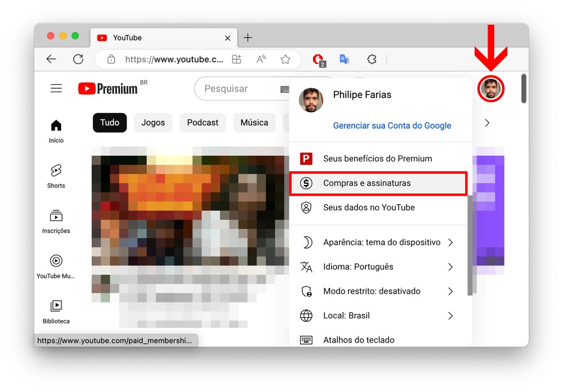Click the Pesquisar search field
Screen dimensions: 563x392
[236, 89]
